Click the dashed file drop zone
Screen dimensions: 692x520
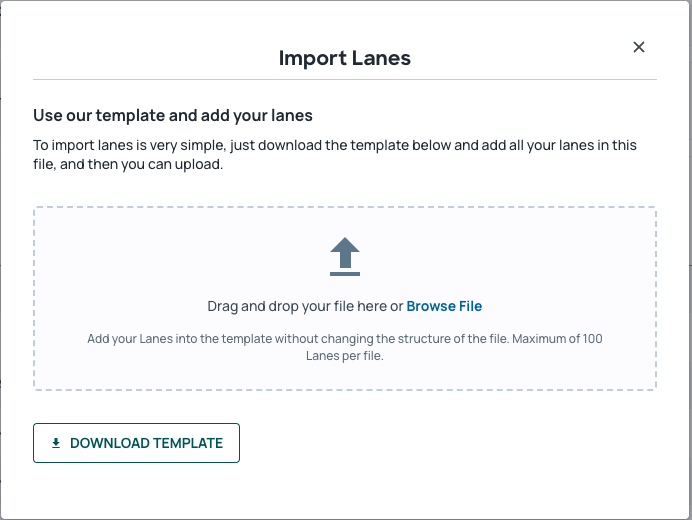[345, 298]
